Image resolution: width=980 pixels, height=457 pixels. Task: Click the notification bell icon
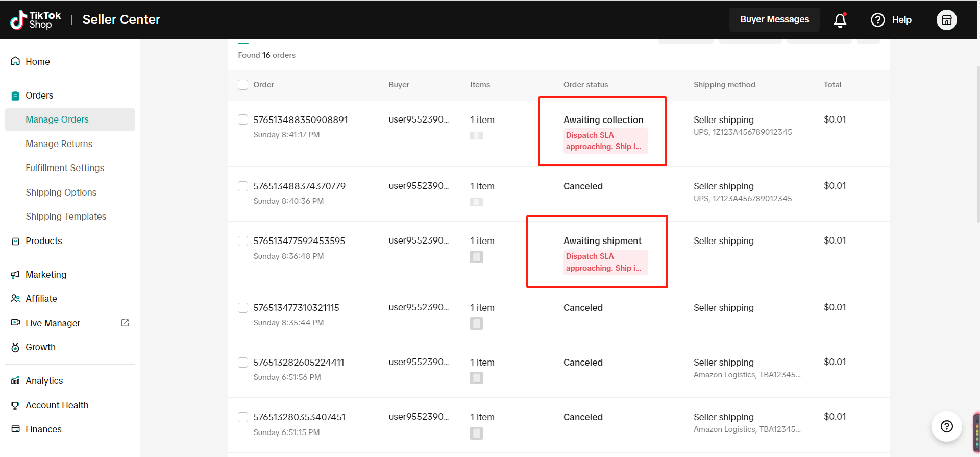(x=840, y=20)
